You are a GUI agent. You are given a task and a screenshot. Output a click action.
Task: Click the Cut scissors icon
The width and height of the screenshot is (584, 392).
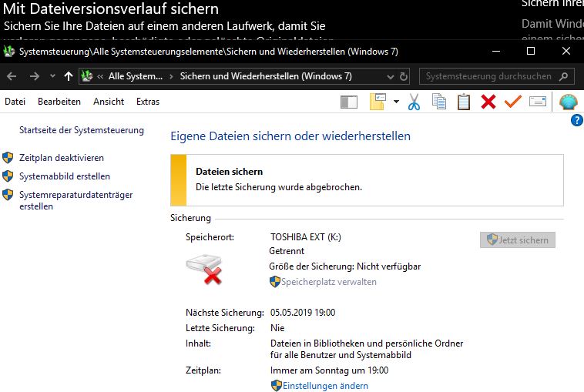(x=415, y=102)
